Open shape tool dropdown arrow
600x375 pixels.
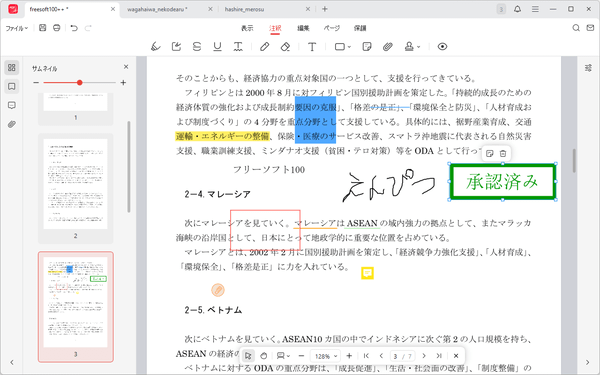(349, 47)
